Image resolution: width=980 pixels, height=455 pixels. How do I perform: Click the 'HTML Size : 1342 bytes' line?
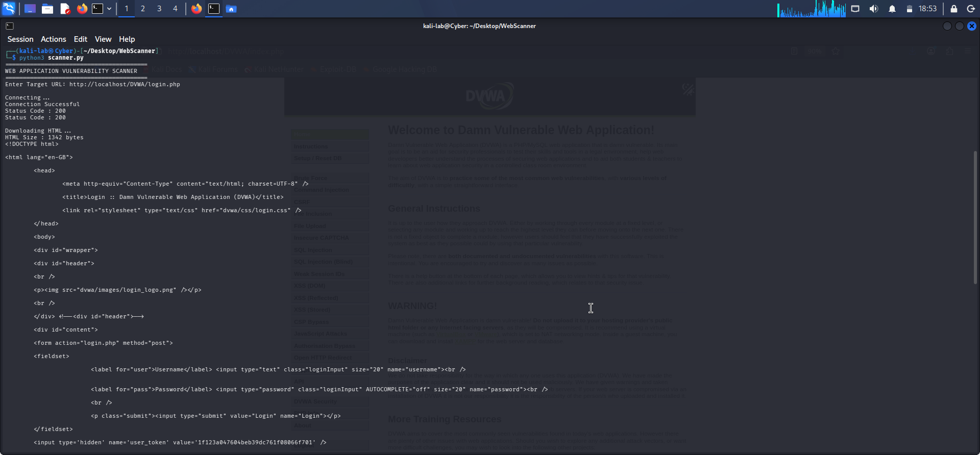point(44,137)
